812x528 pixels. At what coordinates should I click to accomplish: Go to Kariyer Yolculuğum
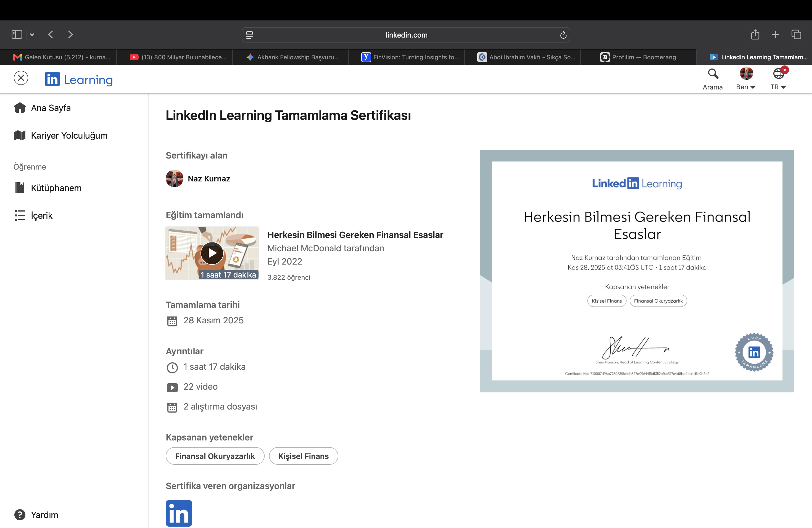click(x=61, y=135)
